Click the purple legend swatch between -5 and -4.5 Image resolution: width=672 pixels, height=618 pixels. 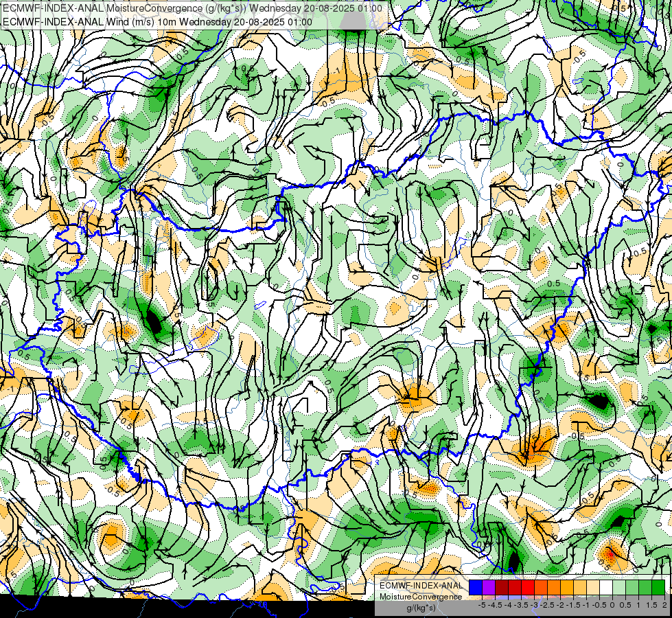click(x=489, y=588)
